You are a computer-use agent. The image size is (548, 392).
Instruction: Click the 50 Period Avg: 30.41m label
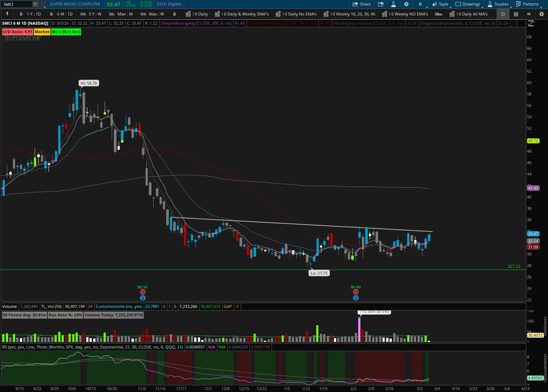tap(24, 315)
